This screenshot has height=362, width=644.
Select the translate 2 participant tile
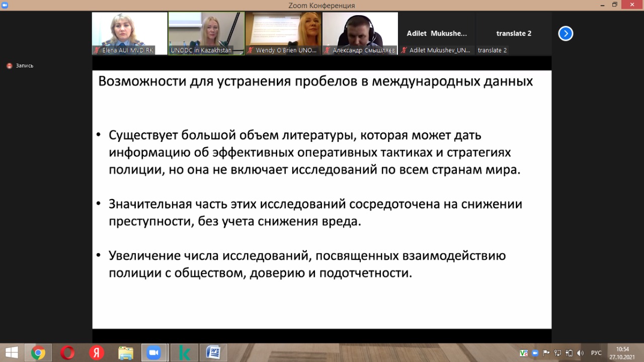coord(513,34)
